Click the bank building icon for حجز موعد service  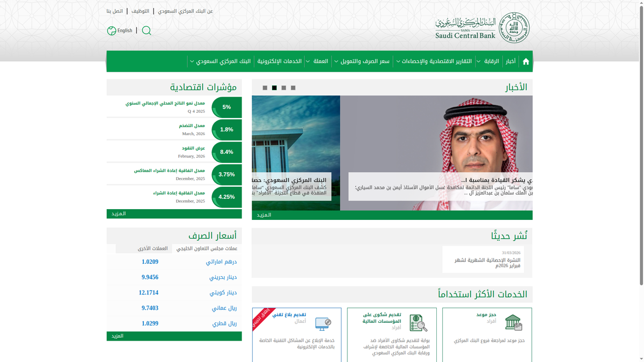[x=514, y=322]
